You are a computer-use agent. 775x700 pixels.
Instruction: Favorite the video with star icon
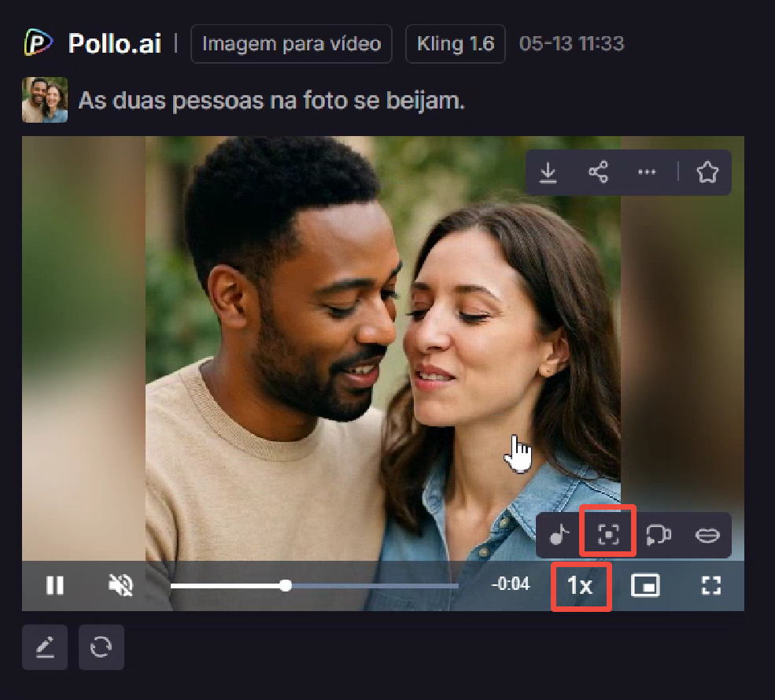pos(707,172)
